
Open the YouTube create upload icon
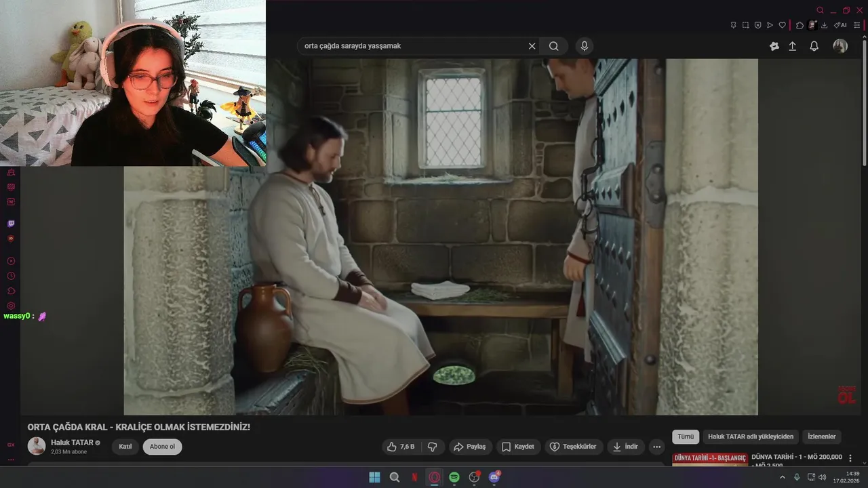792,46
